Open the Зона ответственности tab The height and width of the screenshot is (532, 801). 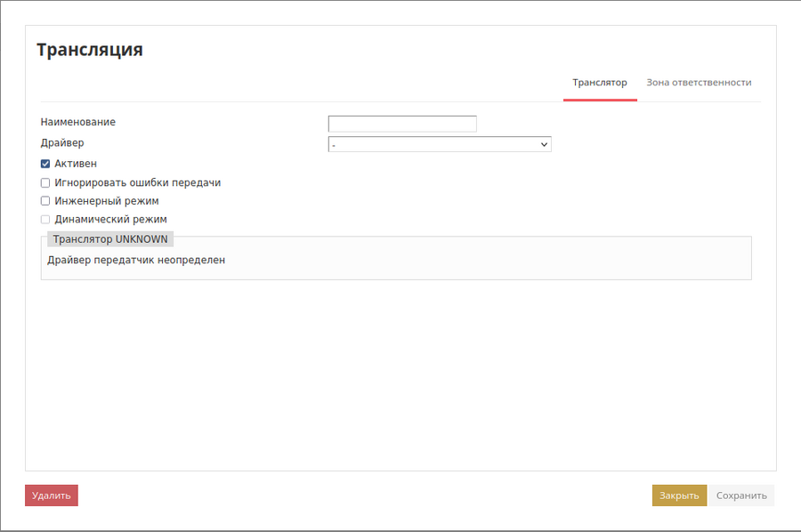699,83
